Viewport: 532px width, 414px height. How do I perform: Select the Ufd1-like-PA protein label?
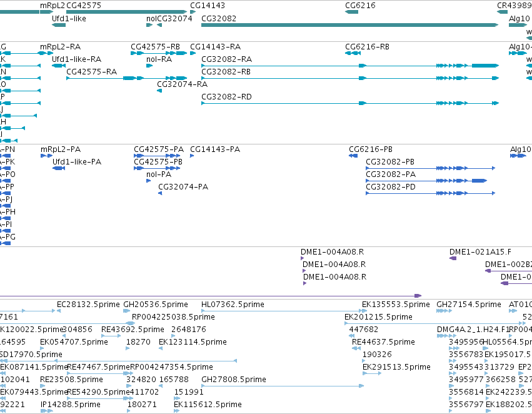point(77,162)
